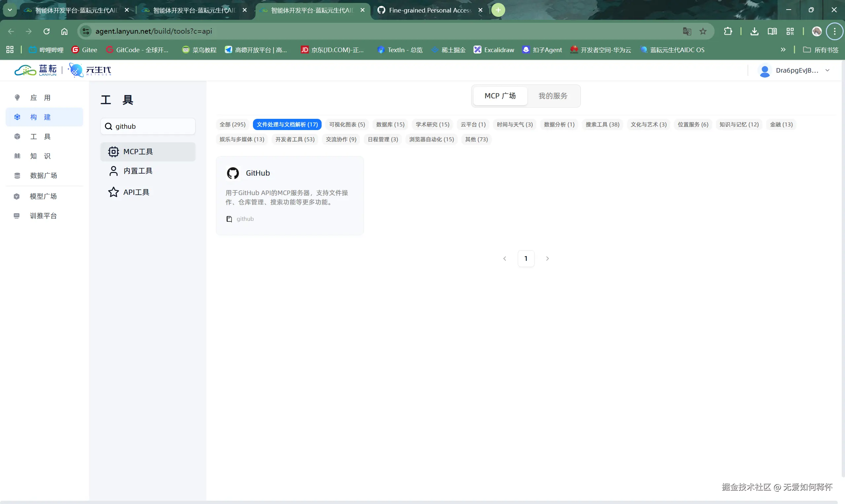Click the 构建 sidebar icon

click(17, 117)
